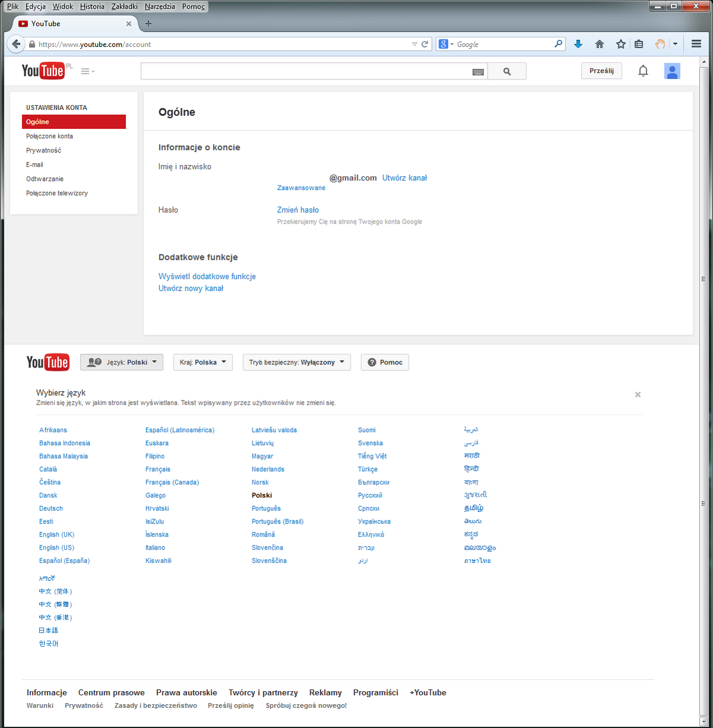Open the Kraj: Polska country dropdown

point(203,363)
